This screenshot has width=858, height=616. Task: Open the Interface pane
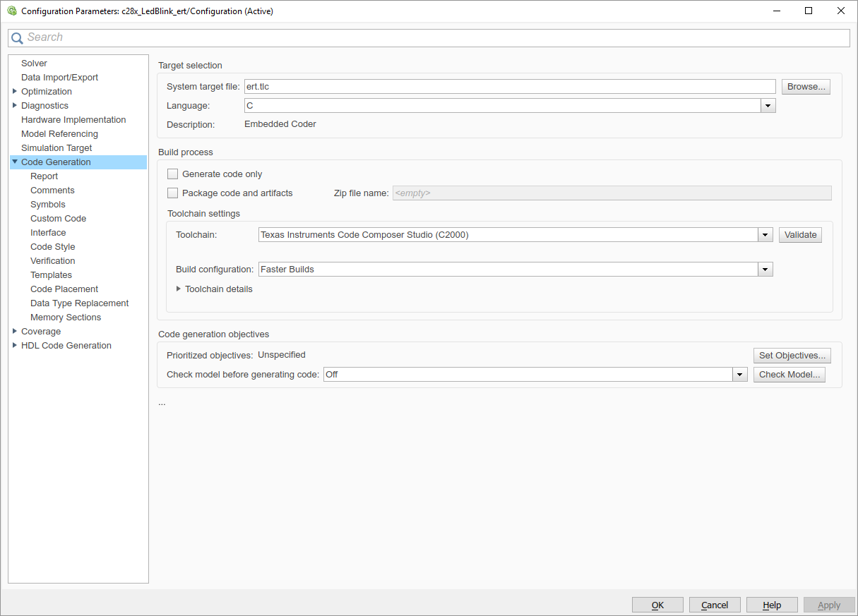[x=48, y=232]
